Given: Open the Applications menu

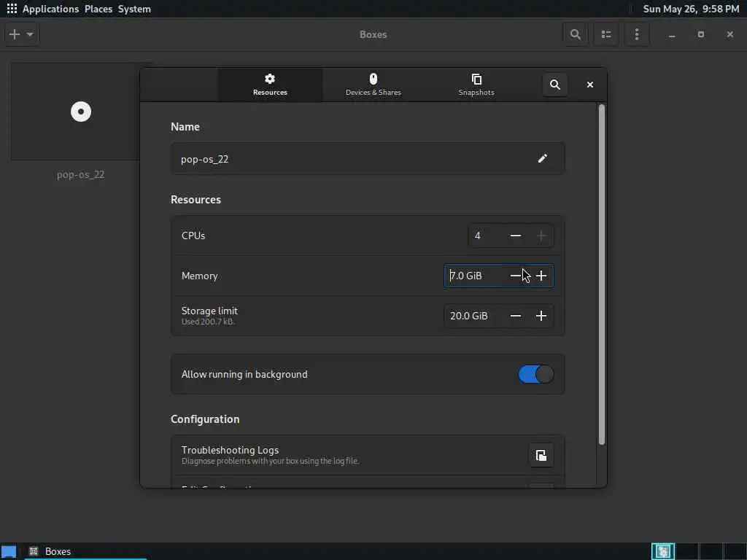Looking at the screenshot, I should pos(50,9).
